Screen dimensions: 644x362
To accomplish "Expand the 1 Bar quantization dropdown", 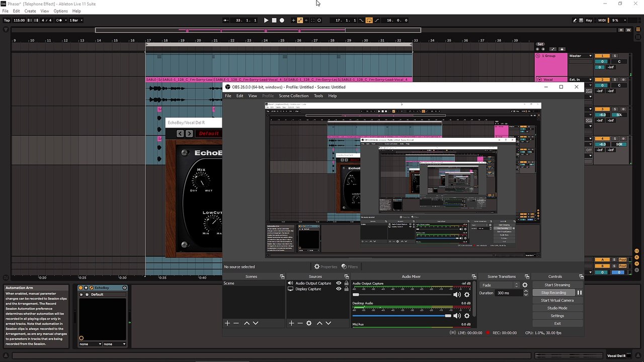I will (x=76, y=21).
